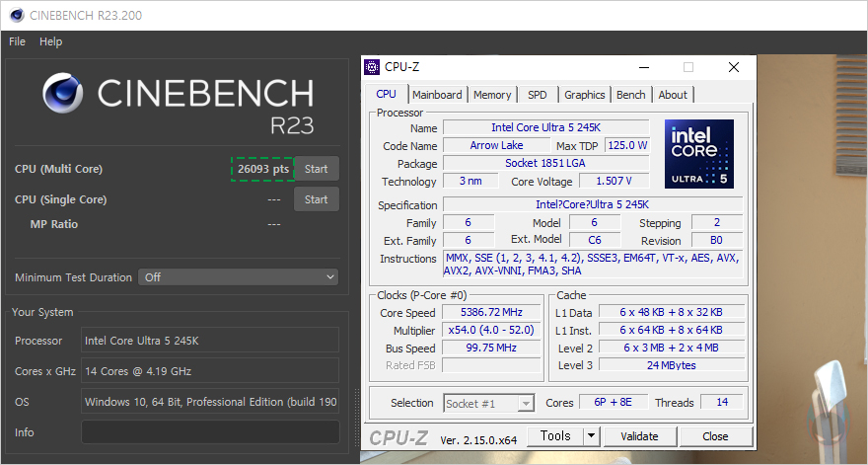Expand the Tools dropdown arrow

(x=591, y=436)
